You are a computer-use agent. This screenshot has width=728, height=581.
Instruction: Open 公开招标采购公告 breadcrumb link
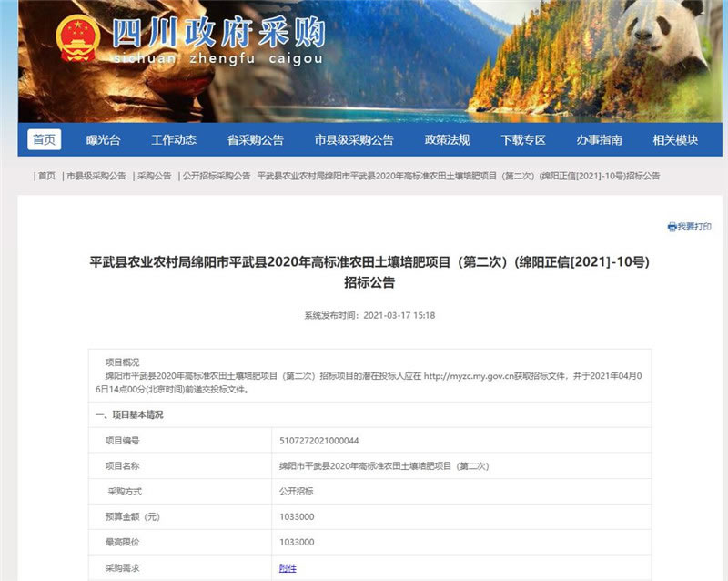point(217,176)
